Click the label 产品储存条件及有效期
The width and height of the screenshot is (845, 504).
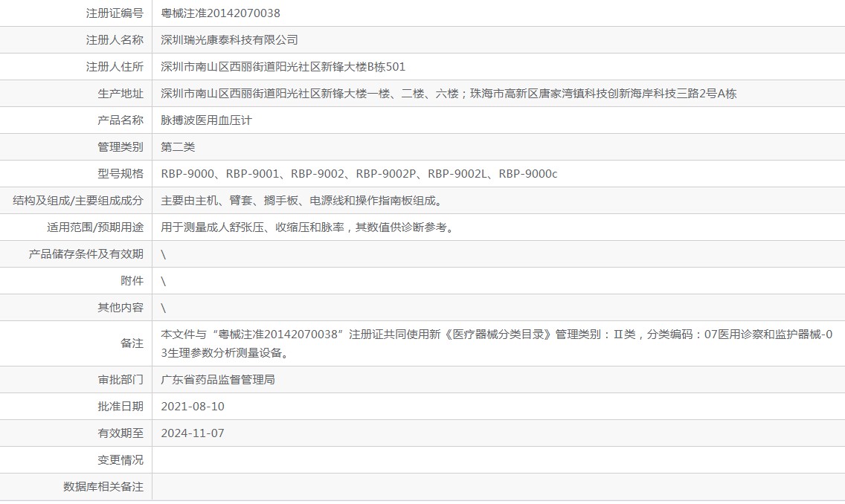86,254
